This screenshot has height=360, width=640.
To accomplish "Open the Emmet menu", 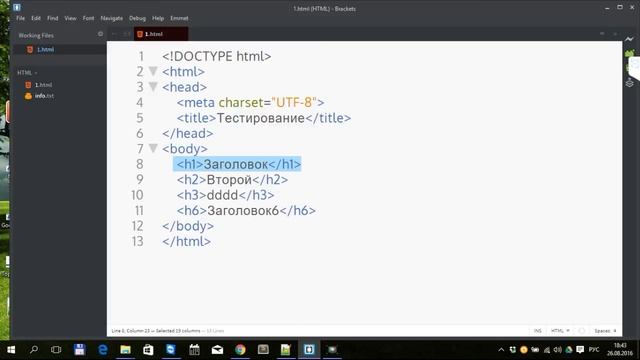I will coord(179,18).
